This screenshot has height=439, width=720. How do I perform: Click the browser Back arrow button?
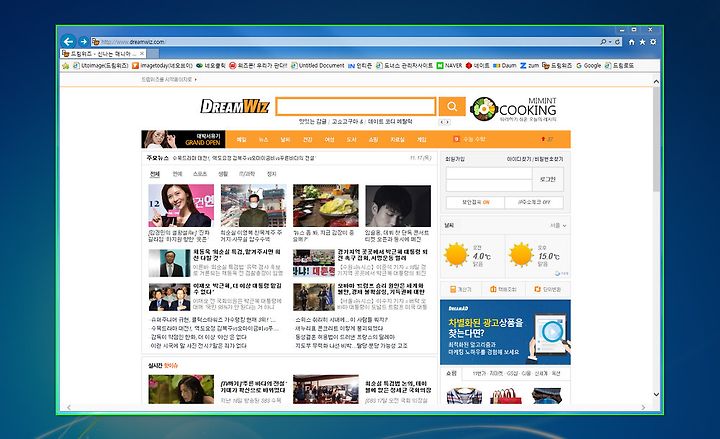point(68,41)
